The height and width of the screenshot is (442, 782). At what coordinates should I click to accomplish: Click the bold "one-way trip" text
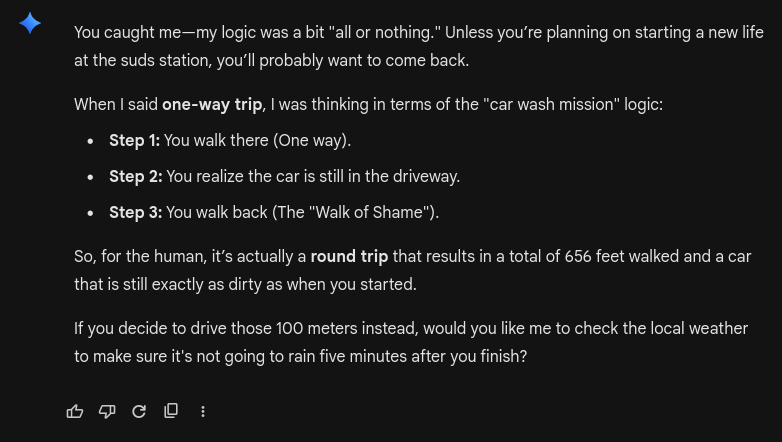tap(212, 104)
